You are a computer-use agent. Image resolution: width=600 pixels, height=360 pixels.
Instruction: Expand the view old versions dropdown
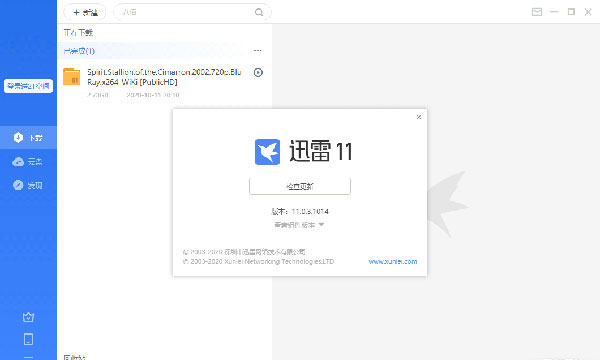pos(299,225)
